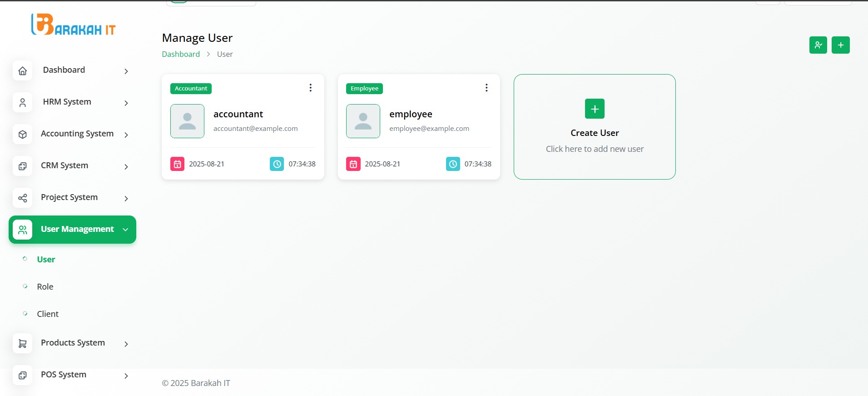This screenshot has width=868, height=396.
Task: Click the Accounting System box icon
Action: click(23, 135)
